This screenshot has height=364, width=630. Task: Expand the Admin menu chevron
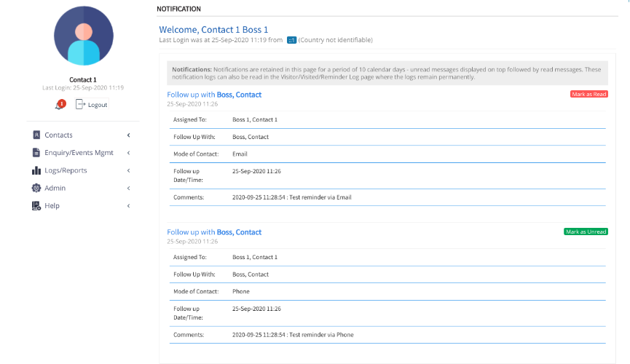(x=128, y=188)
